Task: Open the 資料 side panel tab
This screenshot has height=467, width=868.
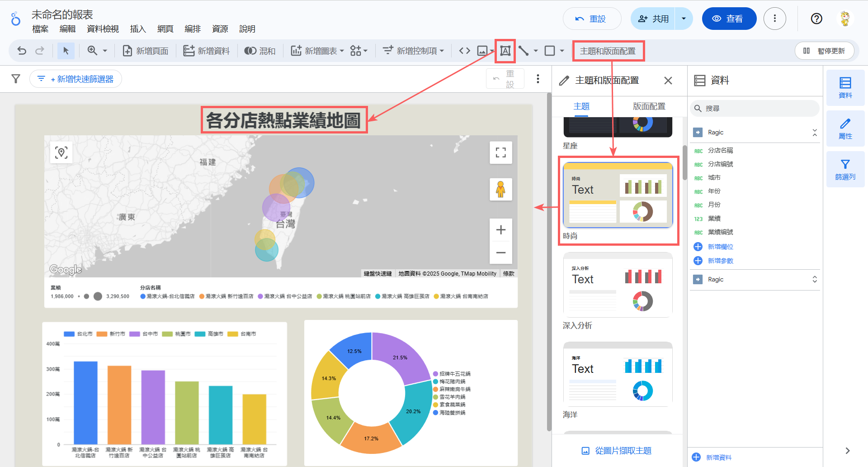Action: pyautogui.click(x=845, y=88)
